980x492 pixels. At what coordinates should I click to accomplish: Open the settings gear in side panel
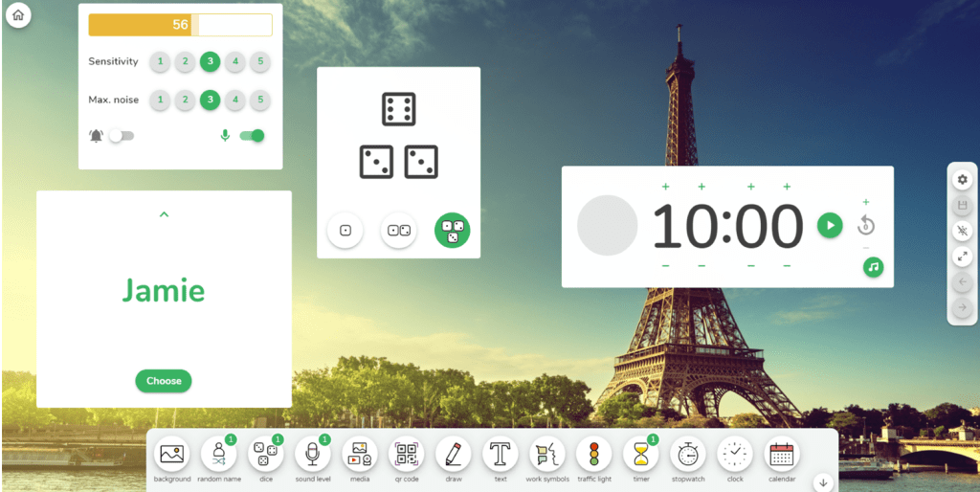[x=962, y=180]
